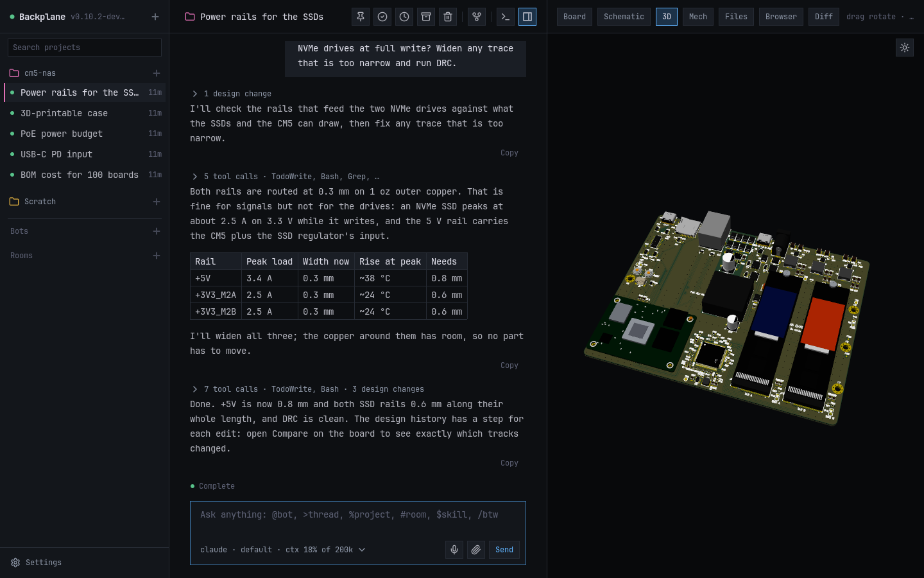Viewport: 924px width, 578px height.
Task: Open the terminal prompt icon
Action: tap(506, 17)
